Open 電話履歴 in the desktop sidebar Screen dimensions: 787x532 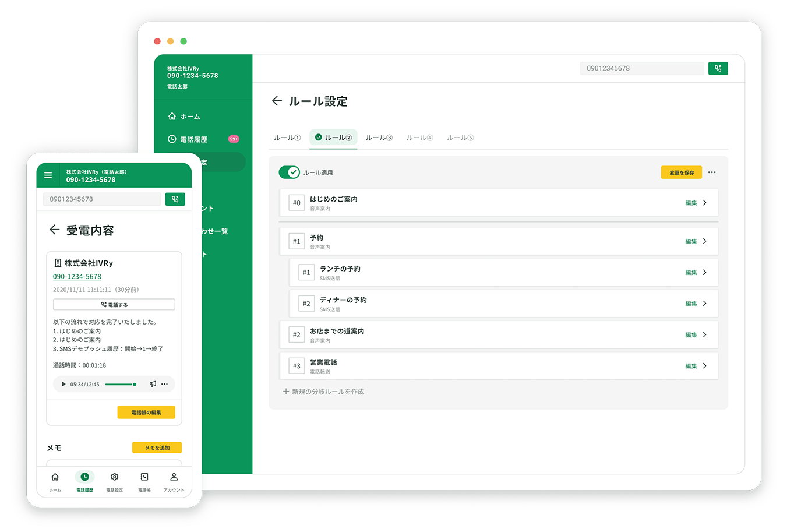pos(188,139)
